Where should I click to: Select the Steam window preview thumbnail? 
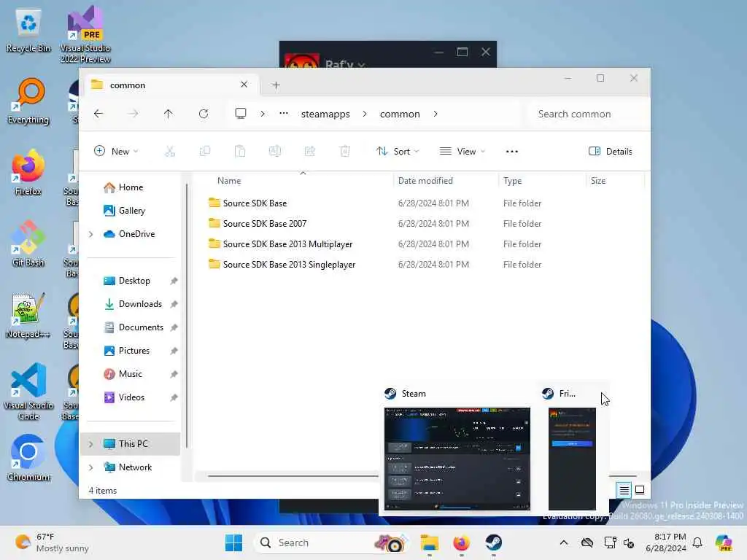click(x=457, y=459)
